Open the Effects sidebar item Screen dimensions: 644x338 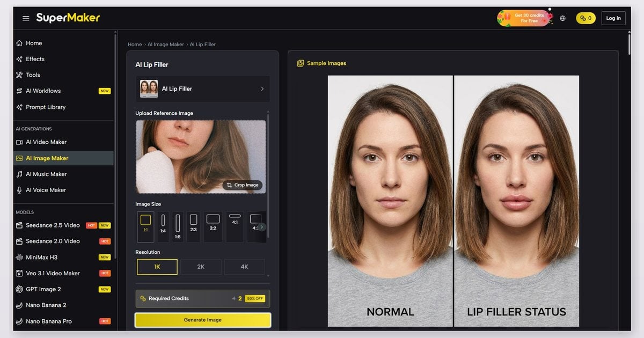[x=63, y=59]
